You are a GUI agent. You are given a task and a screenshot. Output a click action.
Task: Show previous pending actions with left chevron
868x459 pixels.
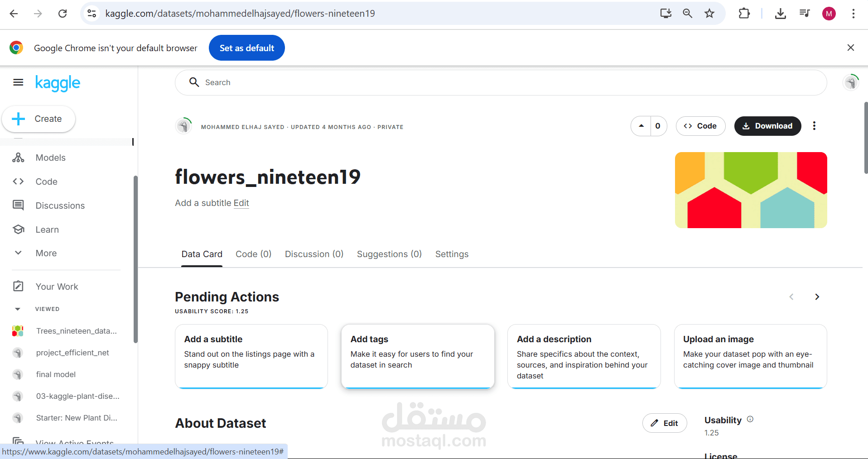pos(791,297)
